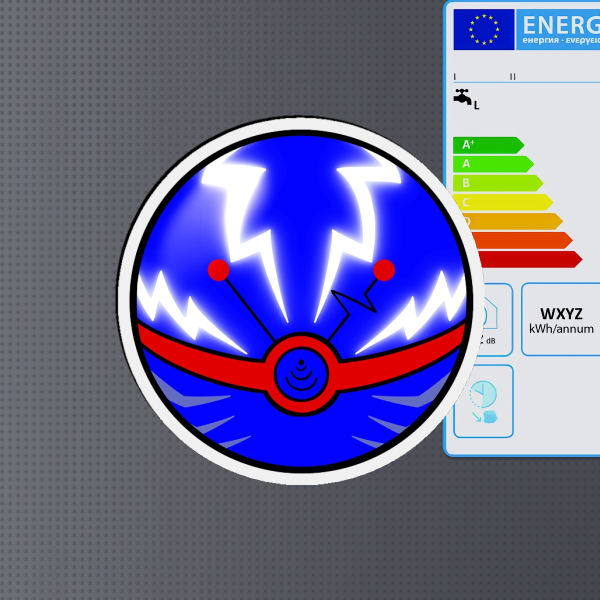Click the blue lightning ball icon
Image resolution: width=600 pixels, height=600 pixels.
(301, 301)
